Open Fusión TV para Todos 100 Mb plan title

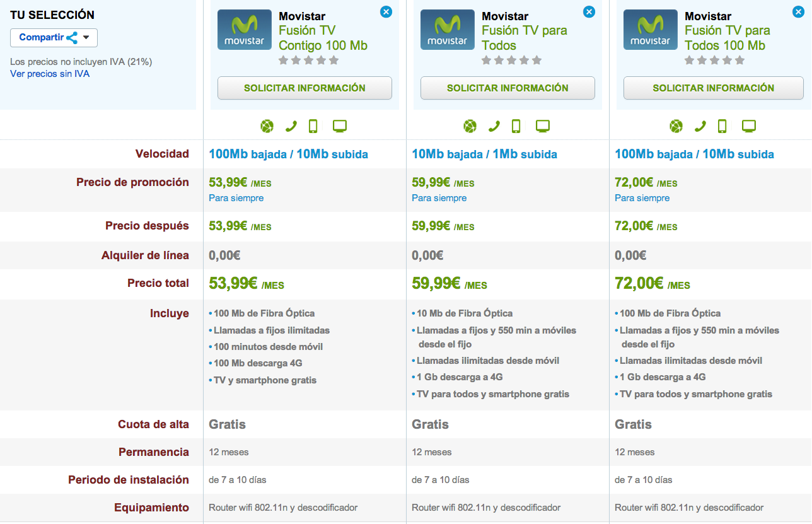pos(729,38)
